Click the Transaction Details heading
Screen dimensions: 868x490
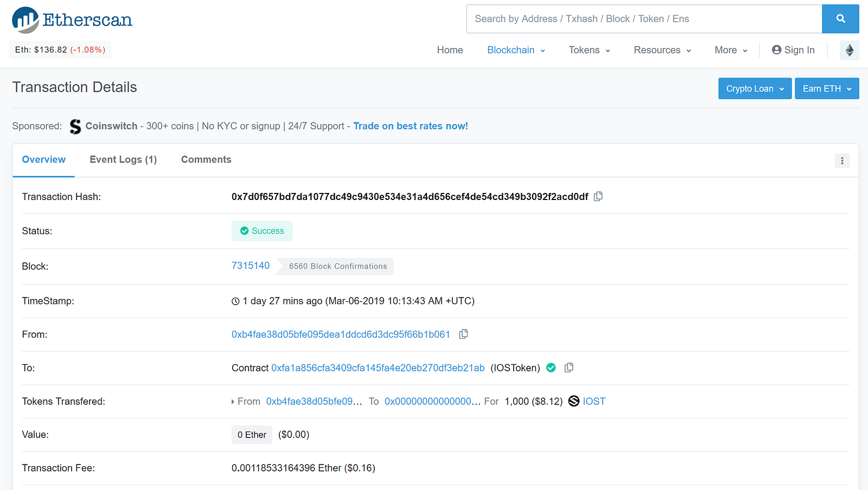tap(75, 87)
